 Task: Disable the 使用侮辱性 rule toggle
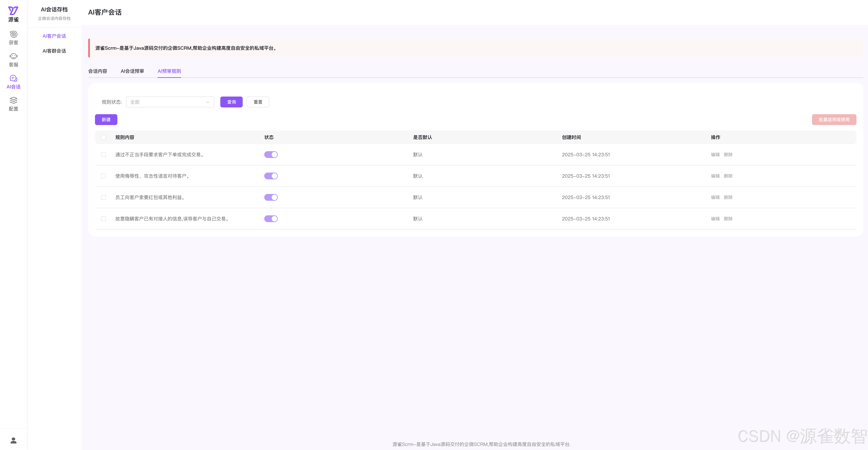(x=271, y=176)
